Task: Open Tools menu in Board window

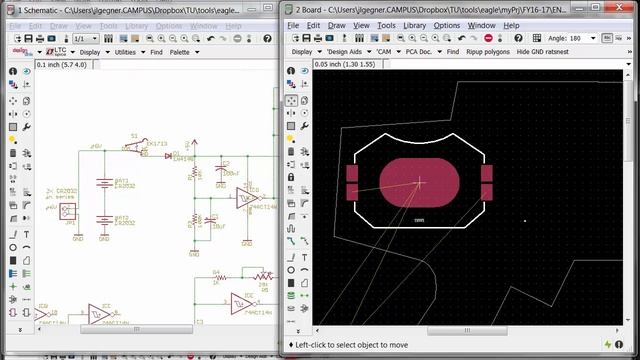Action: [386, 25]
